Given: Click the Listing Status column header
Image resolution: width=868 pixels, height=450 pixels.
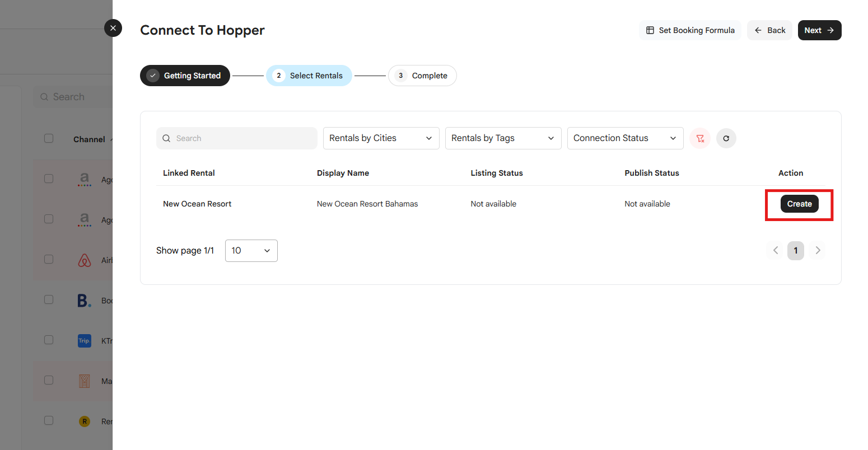Looking at the screenshot, I should coord(497,173).
